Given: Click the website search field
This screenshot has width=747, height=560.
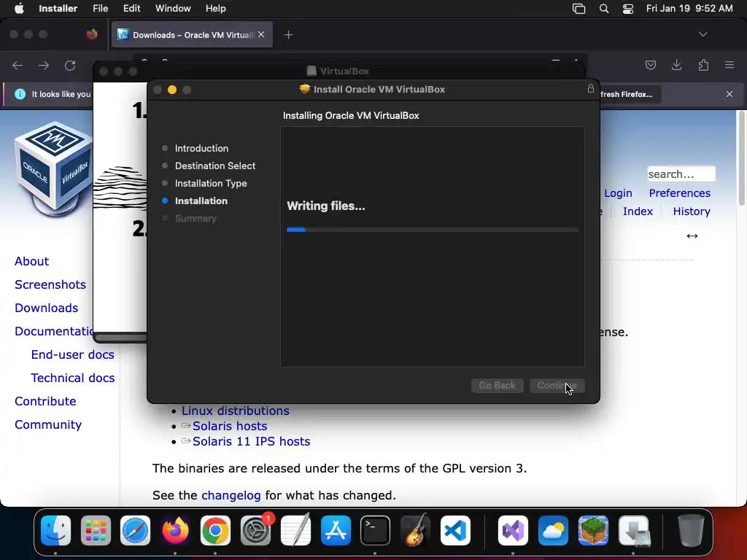Looking at the screenshot, I should coord(681,174).
